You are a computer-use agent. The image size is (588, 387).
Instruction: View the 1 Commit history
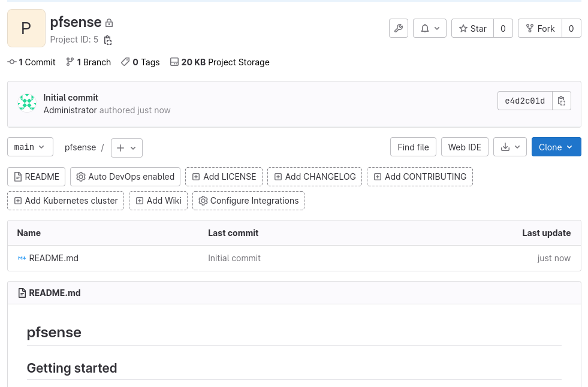click(32, 62)
